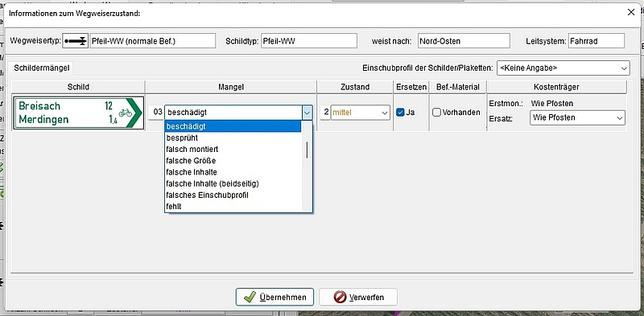Select falsche Inhalte option
The image size is (644, 316).
233,172
